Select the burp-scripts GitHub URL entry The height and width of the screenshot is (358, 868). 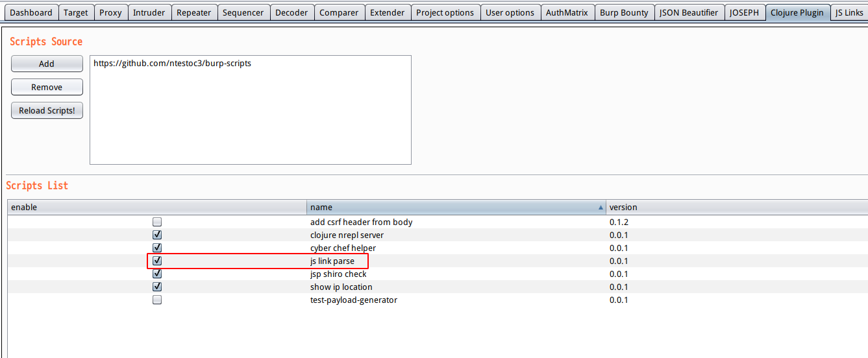[172, 64]
